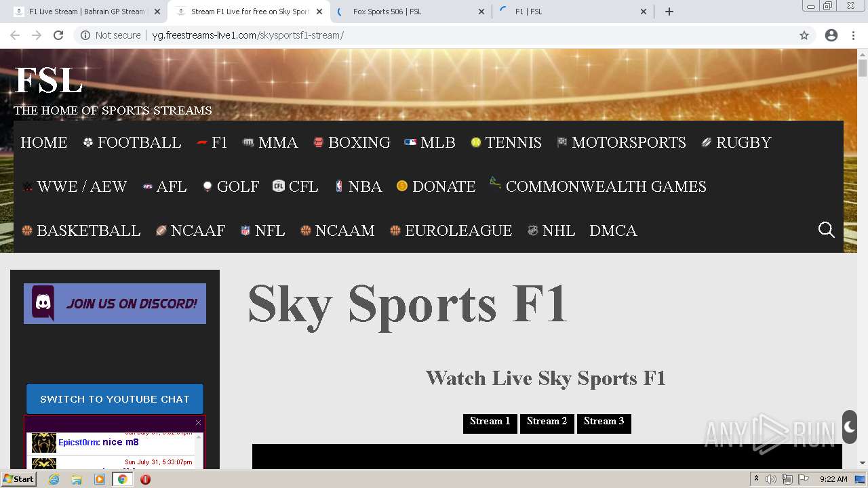
Task: Open the MMA section
Action: 270,142
